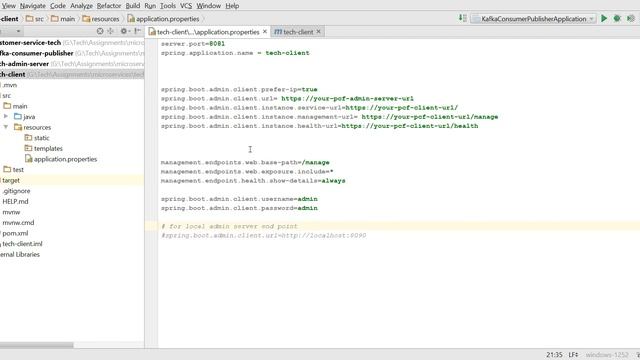Select HELP.md file in tree
This screenshot has height=360, width=640.
point(16,201)
